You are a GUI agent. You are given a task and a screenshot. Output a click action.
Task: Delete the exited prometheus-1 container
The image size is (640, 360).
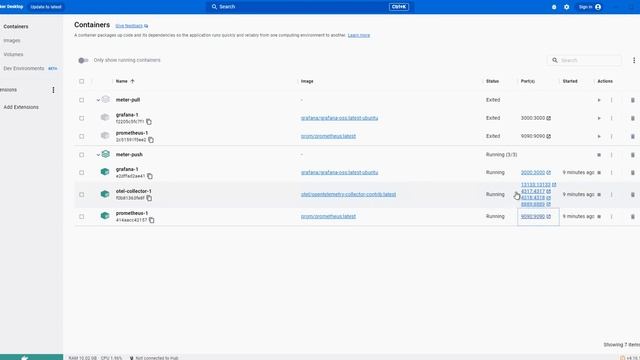pyautogui.click(x=633, y=136)
